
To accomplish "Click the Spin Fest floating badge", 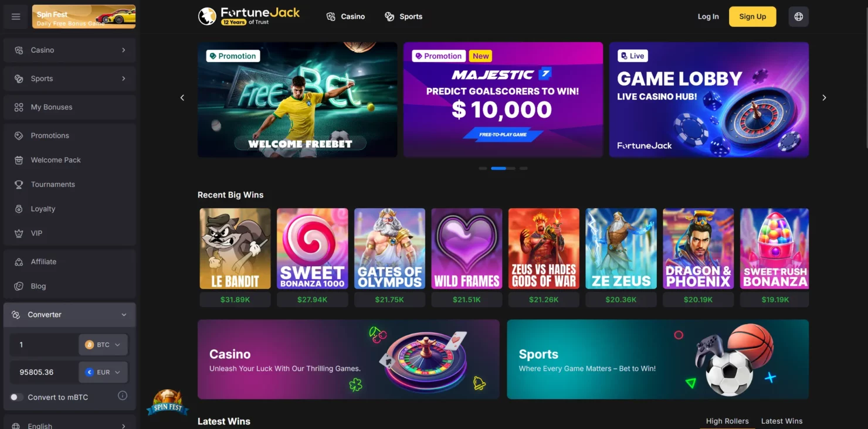I will coord(167,403).
